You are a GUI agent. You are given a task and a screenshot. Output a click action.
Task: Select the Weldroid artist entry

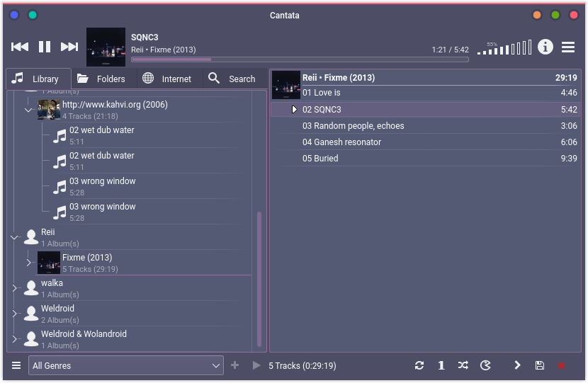click(137, 314)
